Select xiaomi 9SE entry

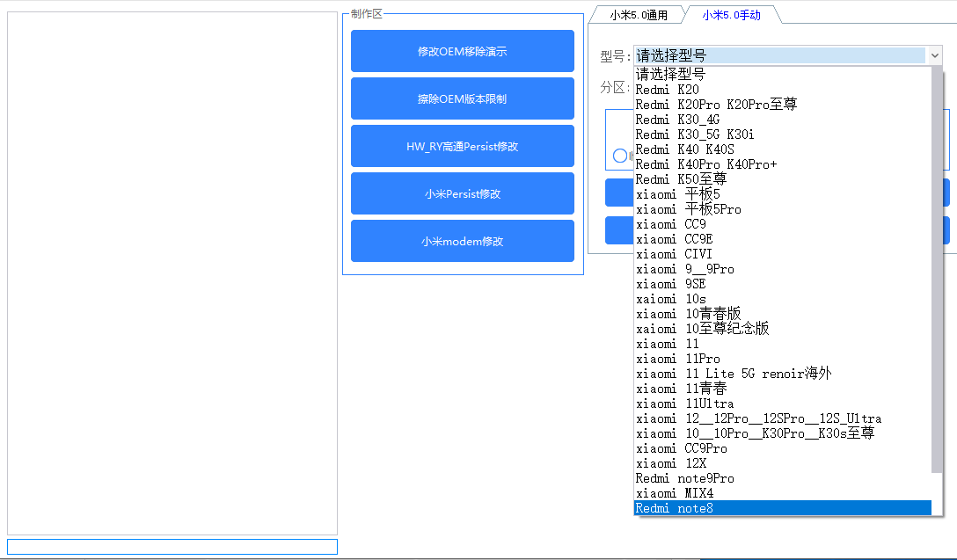[x=783, y=284]
